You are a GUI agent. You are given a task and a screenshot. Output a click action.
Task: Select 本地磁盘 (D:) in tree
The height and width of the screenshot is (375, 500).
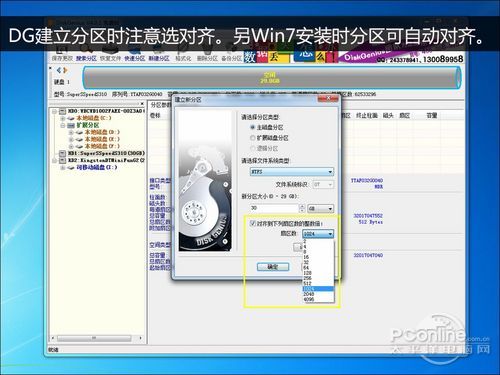[102, 132]
